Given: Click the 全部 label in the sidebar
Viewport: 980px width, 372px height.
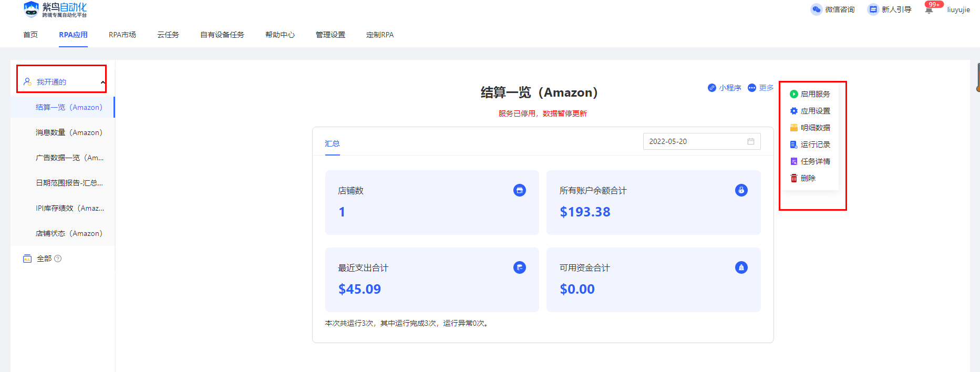Looking at the screenshot, I should click(x=44, y=259).
